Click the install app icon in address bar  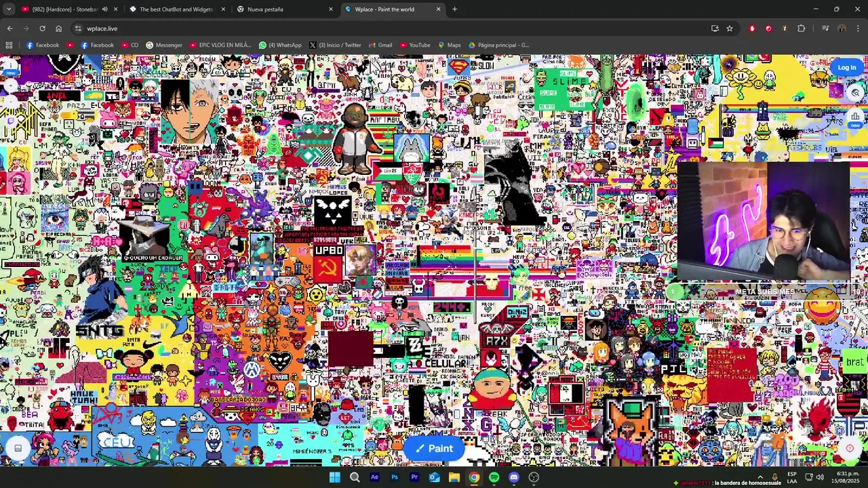tap(715, 28)
